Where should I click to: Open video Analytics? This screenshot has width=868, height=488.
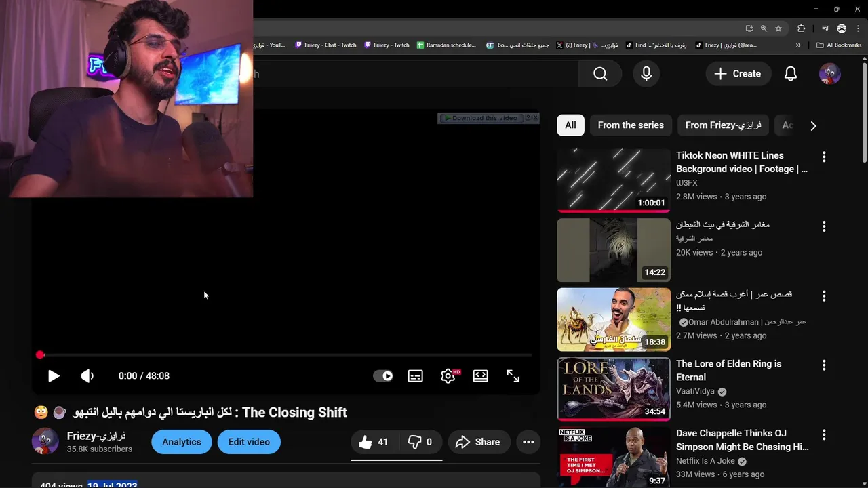[182, 442]
